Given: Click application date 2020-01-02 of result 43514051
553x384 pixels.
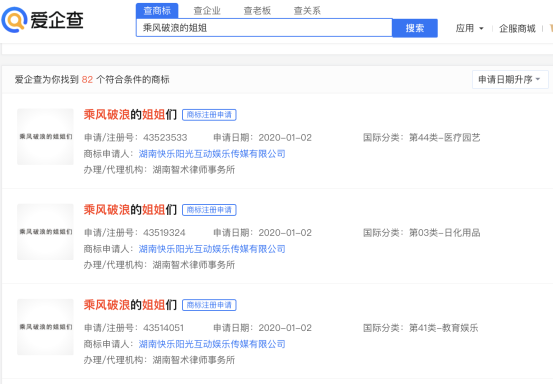Looking at the screenshot, I should 285,328.
